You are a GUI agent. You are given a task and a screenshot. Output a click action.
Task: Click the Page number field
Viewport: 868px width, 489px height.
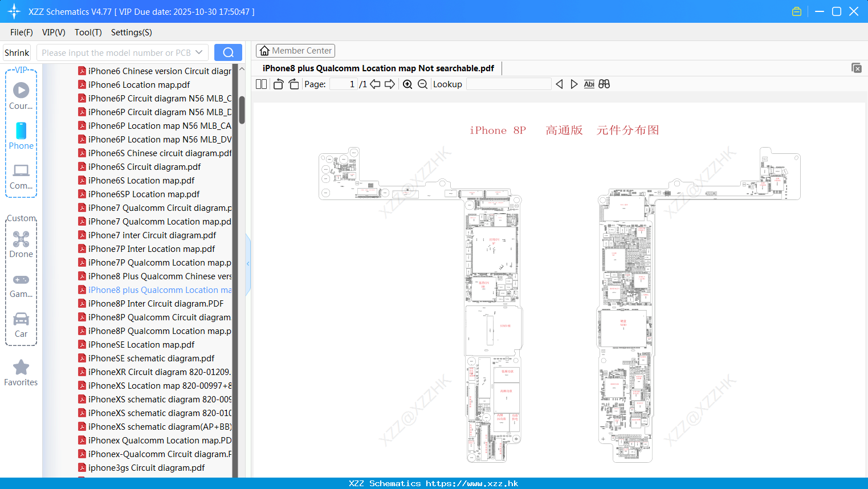(x=343, y=84)
